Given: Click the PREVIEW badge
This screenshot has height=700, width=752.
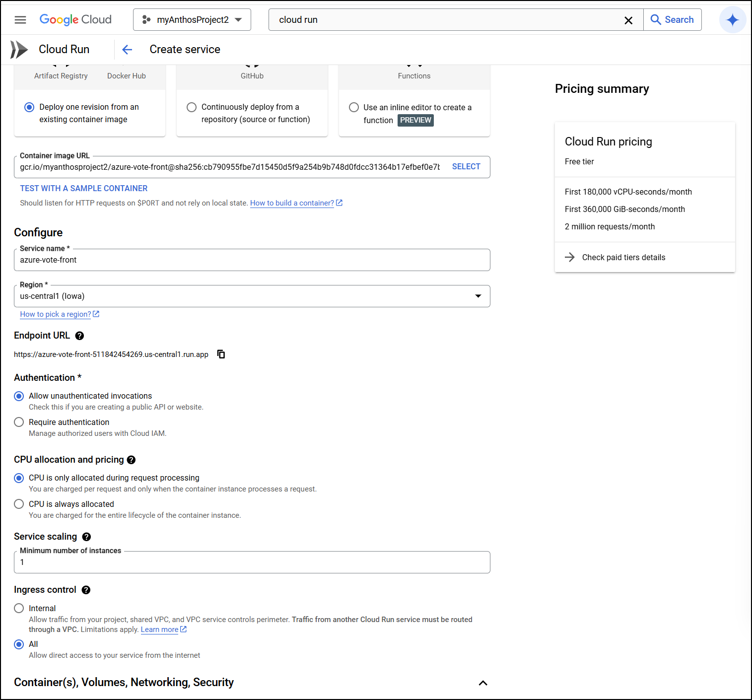Looking at the screenshot, I should (x=415, y=120).
